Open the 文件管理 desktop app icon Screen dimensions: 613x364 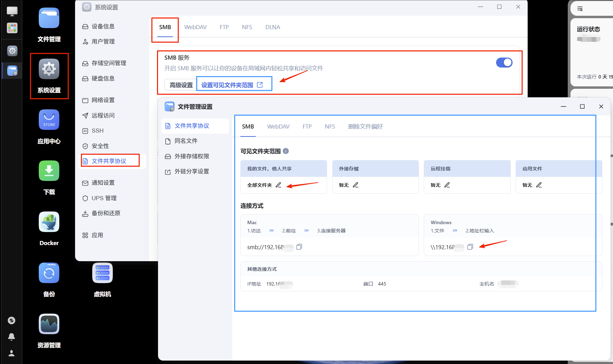pyautogui.click(x=49, y=19)
